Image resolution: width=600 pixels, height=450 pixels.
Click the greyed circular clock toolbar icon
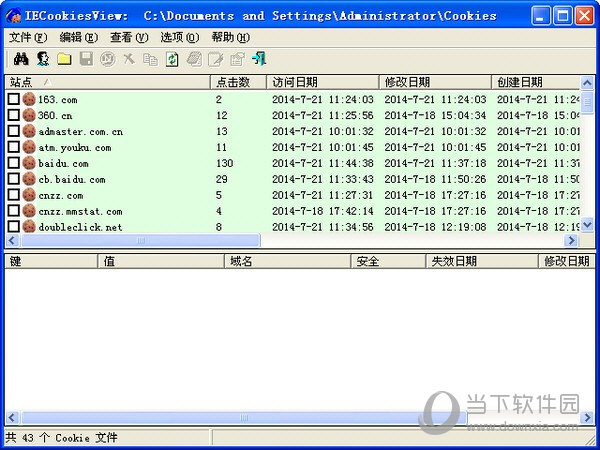tap(108, 59)
